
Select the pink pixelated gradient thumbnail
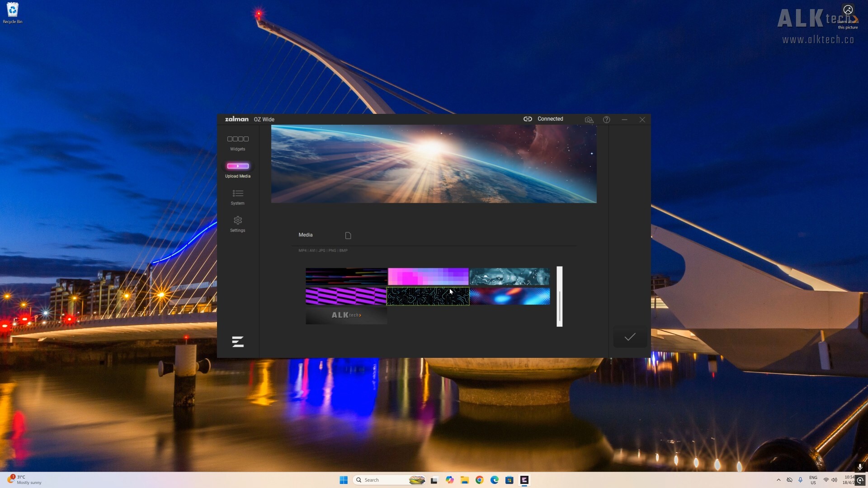tap(428, 276)
